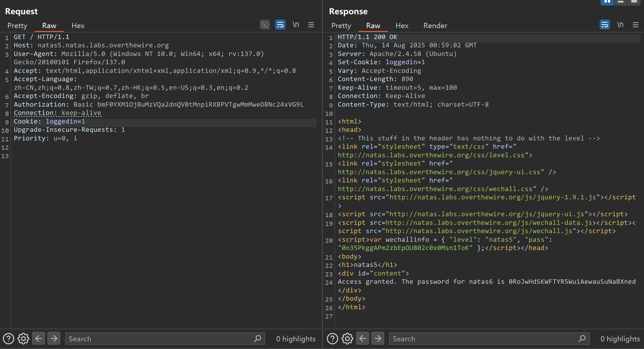Click the GET / HTTP/1.1 request line
This screenshot has height=349, width=644.
coord(41,37)
